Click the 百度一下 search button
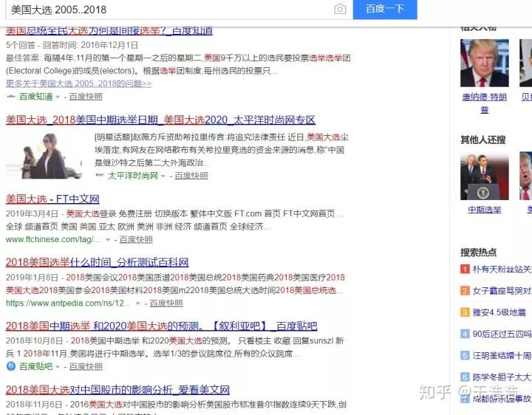 pyautogui.click(x=385, y=9)
